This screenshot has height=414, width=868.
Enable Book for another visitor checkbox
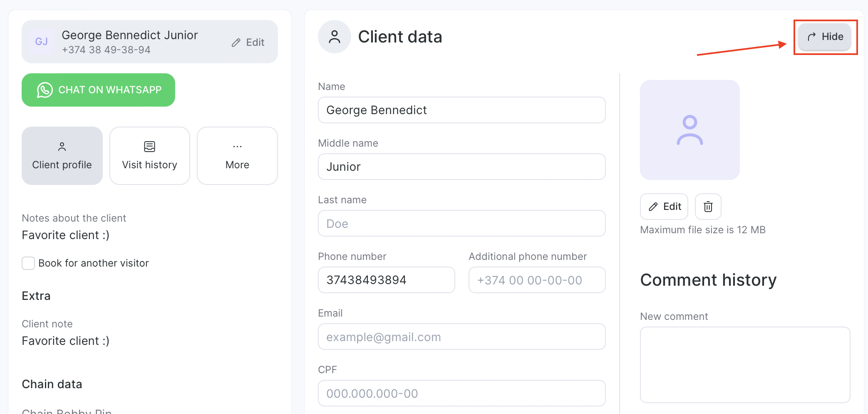point(28,263)
